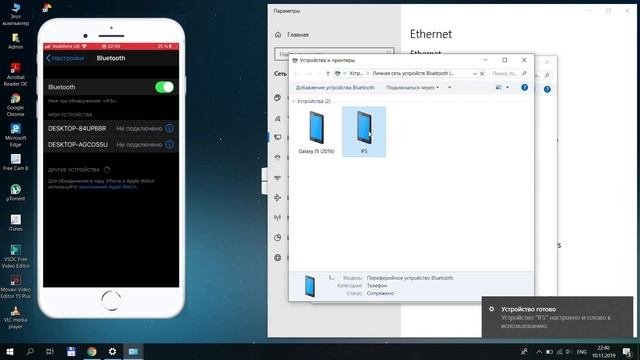Open the globe Proxy icon in Settings sidebar
The height and width of the screenshot is (360, 640).
pos(278,258)
